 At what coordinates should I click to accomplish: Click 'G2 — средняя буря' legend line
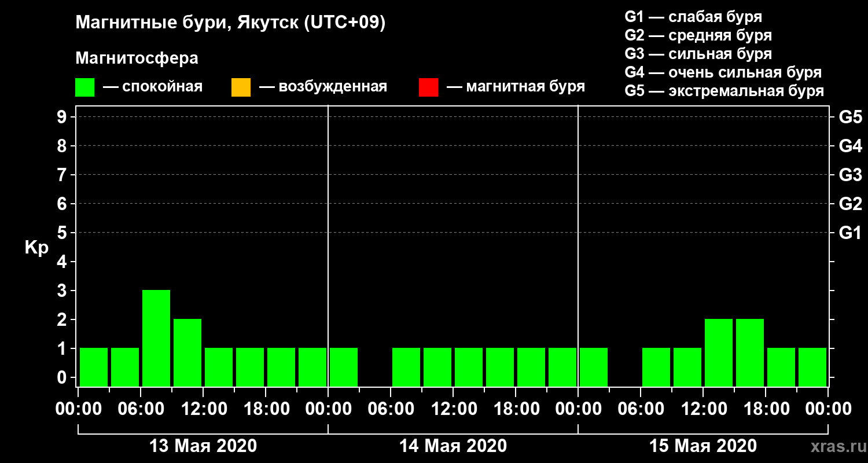coord(698,35)
